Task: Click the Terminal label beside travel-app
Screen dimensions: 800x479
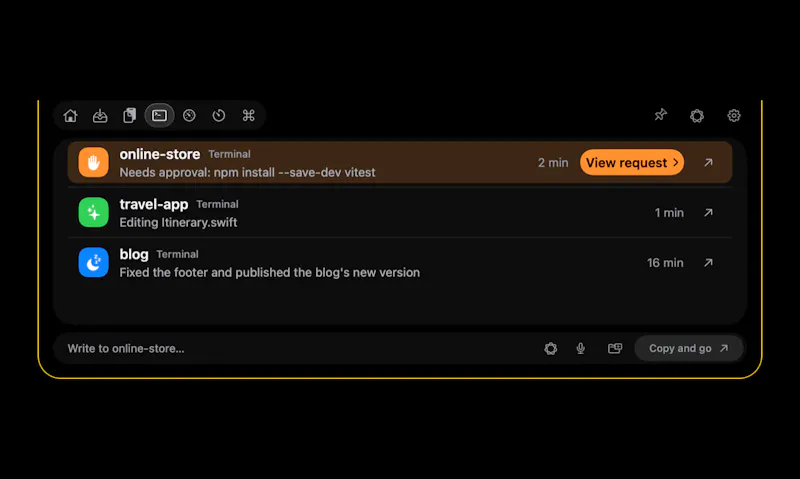Action: [217, 204]
